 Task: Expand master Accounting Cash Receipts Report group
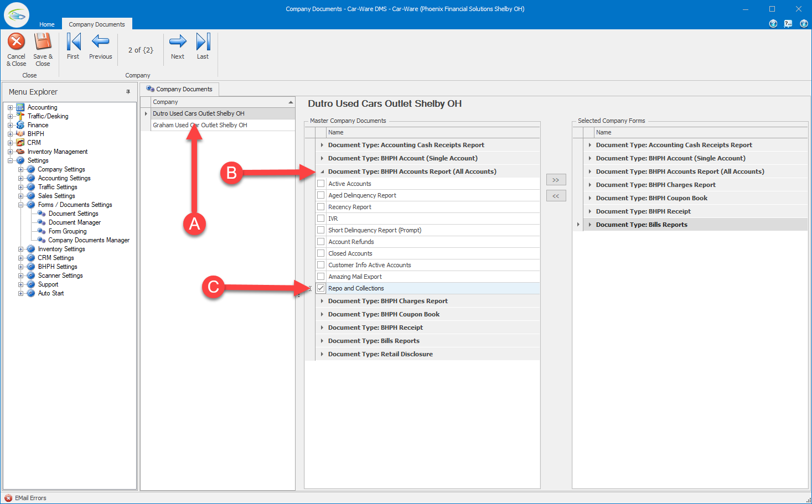322,145
